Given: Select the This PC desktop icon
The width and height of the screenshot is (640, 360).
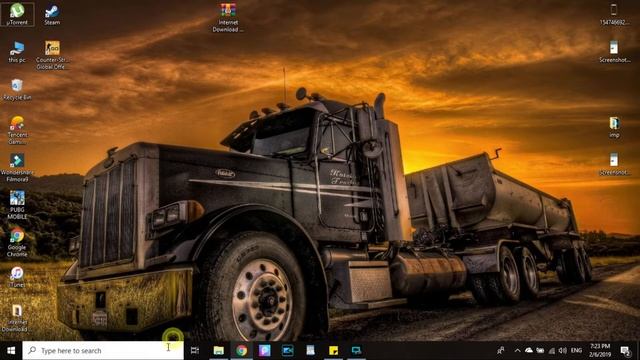Looking at the screenshot, I should (x=17, y=52).
